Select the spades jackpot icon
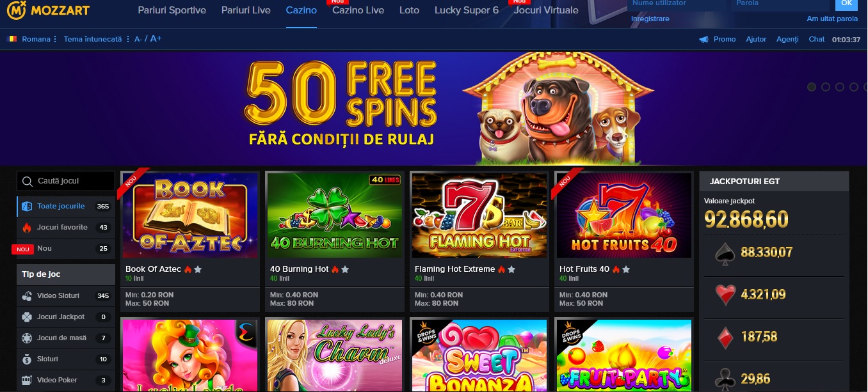Image resolution: width=868 pixels, height=392 pixels. click(x=725, y=254)
